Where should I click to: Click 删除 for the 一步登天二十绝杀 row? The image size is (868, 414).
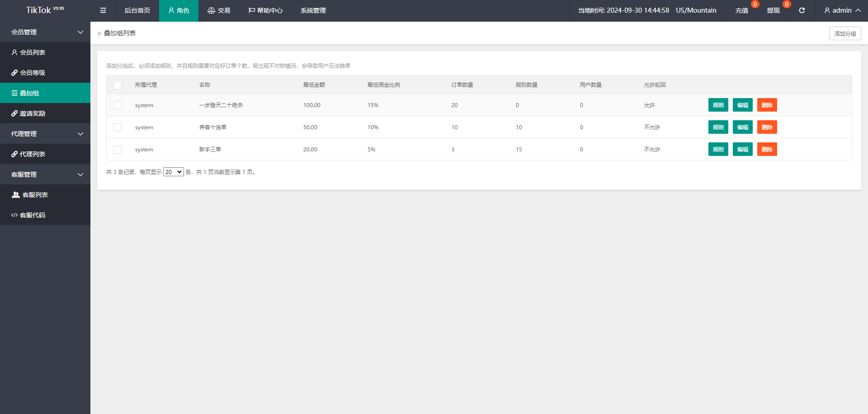click(767, 105)
